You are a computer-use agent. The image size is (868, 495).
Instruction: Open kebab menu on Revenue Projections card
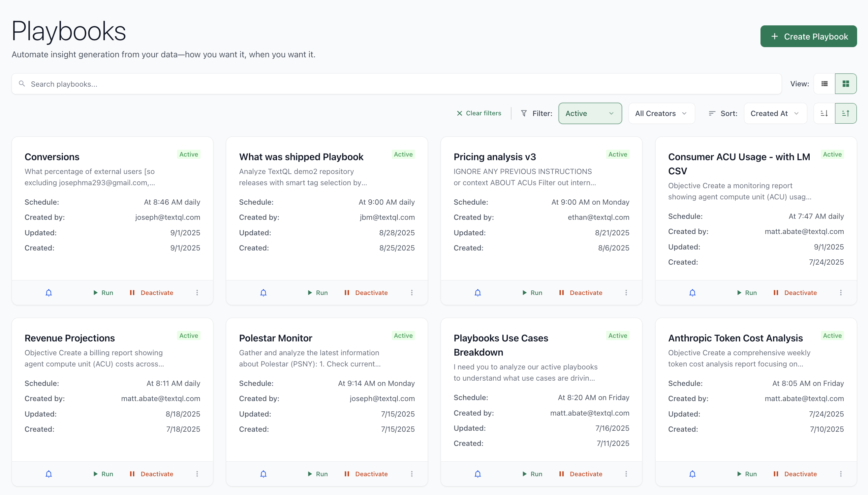tap(197, 474)
